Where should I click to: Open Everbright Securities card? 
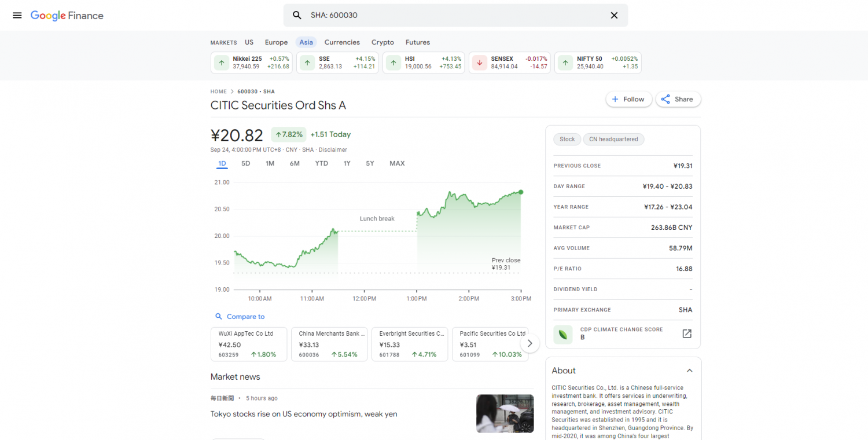[410, 344]
